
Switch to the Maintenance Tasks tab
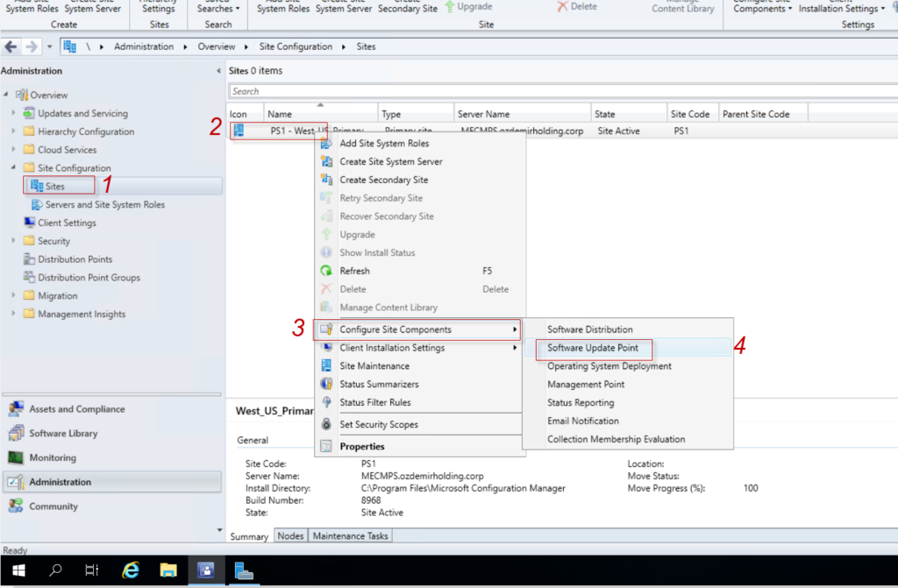coord(351,536)
